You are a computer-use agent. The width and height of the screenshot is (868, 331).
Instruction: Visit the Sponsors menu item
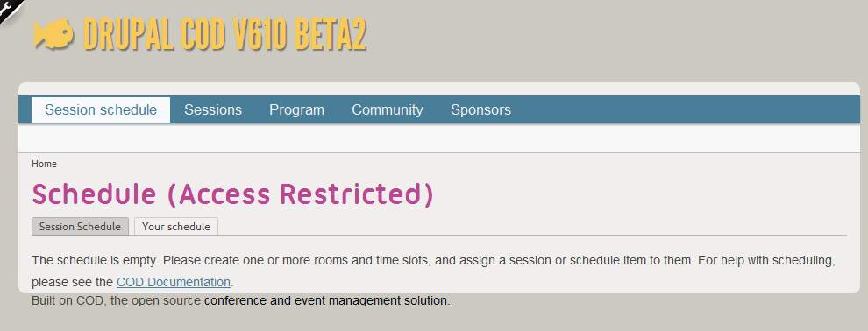tap(481, 110)
